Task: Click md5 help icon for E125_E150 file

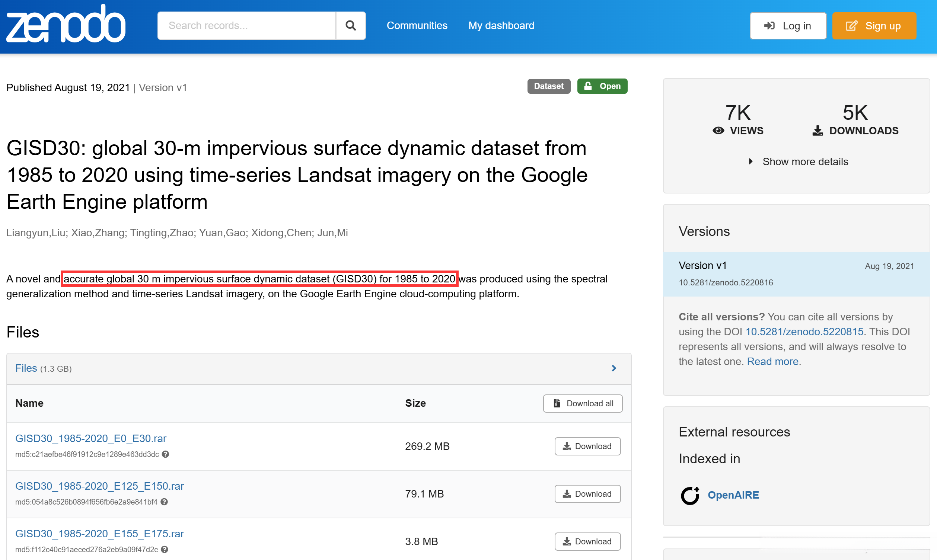Action: (164, 502)
